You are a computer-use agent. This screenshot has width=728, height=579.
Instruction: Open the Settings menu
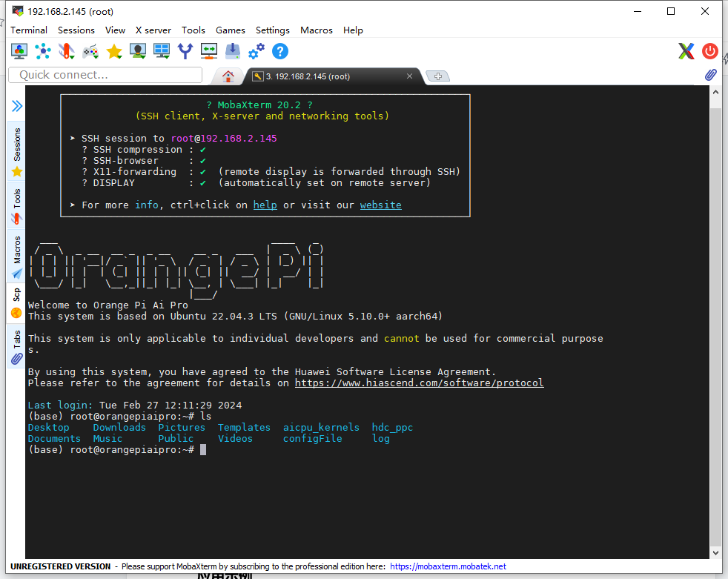273,30
